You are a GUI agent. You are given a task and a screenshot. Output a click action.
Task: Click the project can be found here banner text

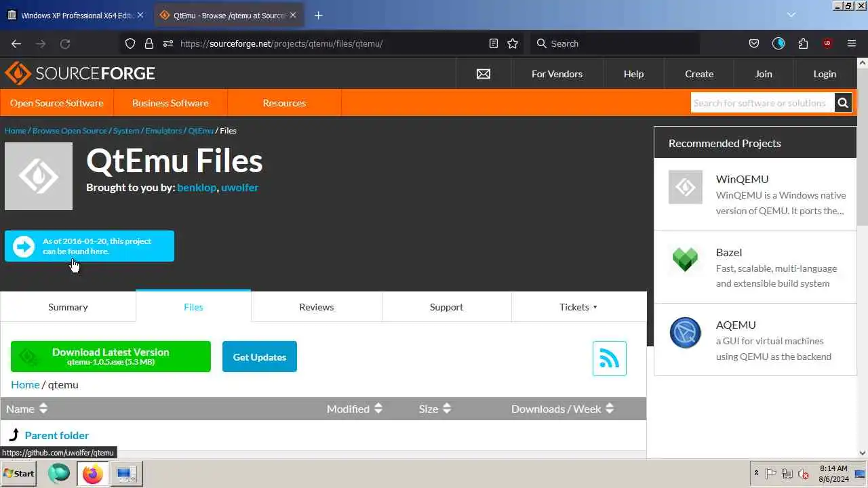point(97,246)
